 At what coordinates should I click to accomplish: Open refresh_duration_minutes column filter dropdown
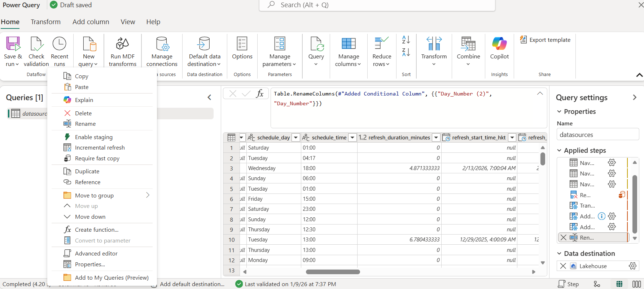436,137
